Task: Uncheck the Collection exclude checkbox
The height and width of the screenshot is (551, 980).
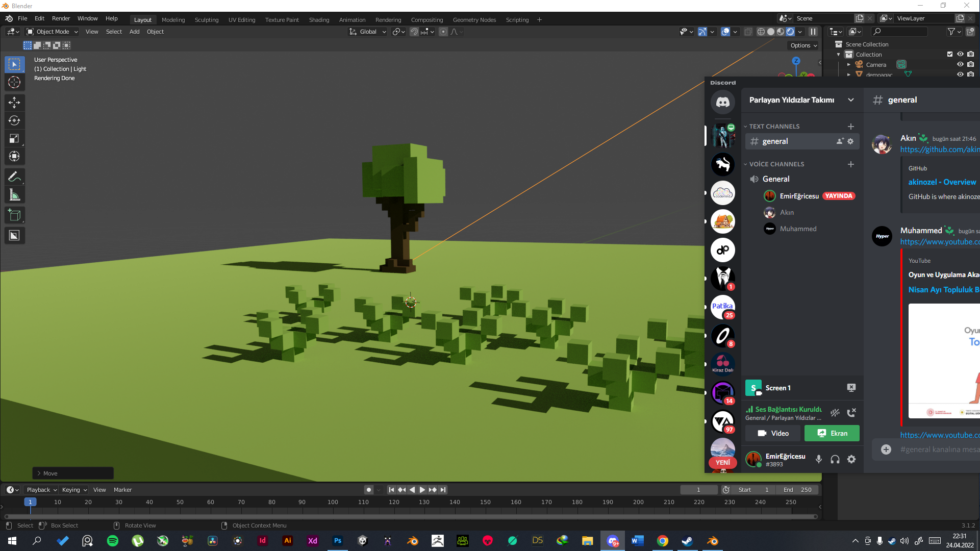Action: 949,54
